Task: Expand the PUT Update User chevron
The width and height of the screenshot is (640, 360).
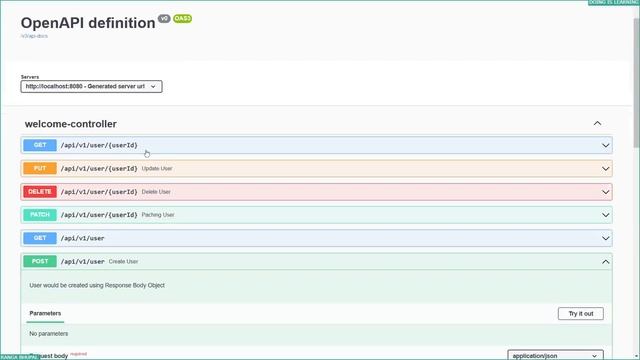Action: (605, 169)
